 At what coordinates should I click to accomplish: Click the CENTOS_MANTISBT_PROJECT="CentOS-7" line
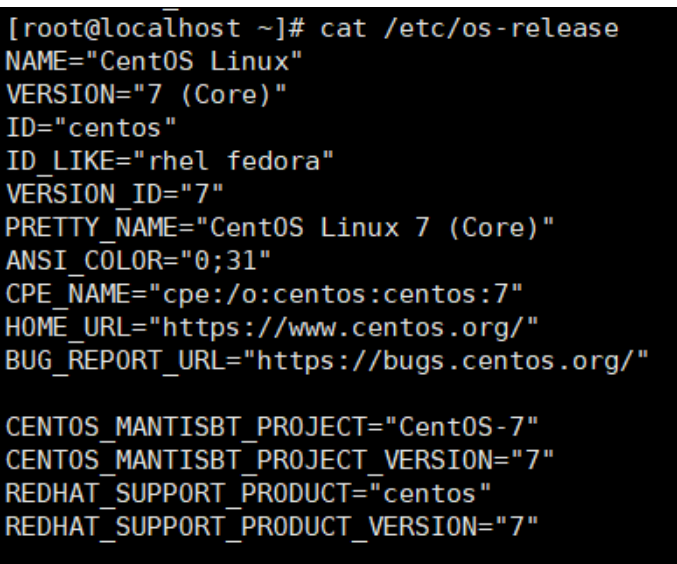(x=272, y=428)
